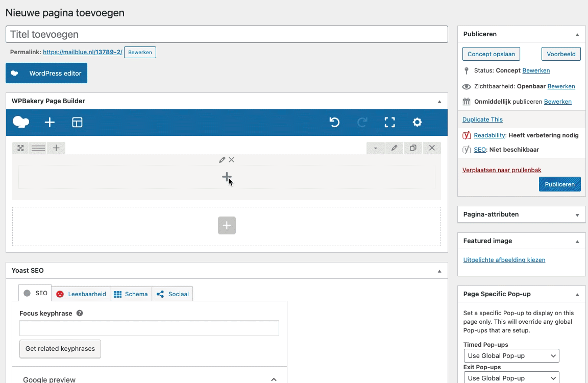Switch to the WordPress editor
This screenshot has width=588, height=383.
click(x=46, y=73)
